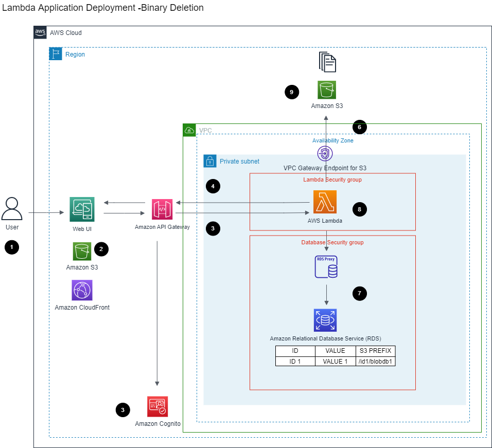This screenshot has height=448, width=492.
Task: Click the stacked documents icon
Action: 328,62
